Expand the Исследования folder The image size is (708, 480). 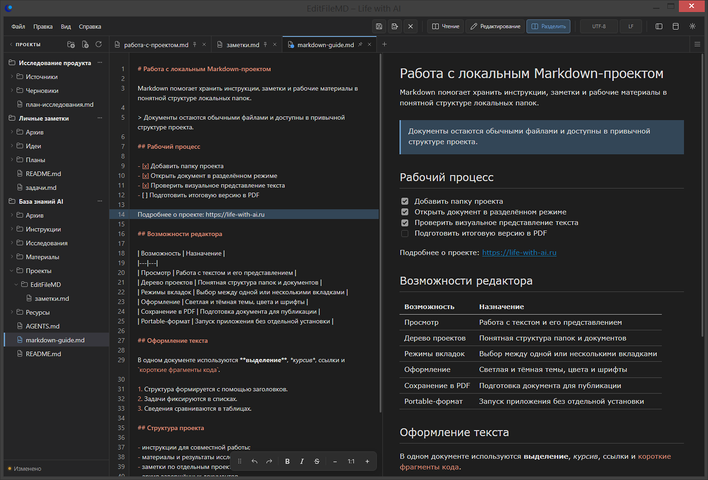12,243
